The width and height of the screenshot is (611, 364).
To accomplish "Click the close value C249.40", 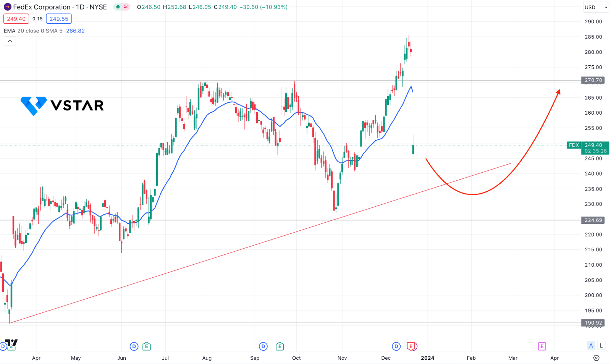I will pyautogui.click(x=225, y=7).
